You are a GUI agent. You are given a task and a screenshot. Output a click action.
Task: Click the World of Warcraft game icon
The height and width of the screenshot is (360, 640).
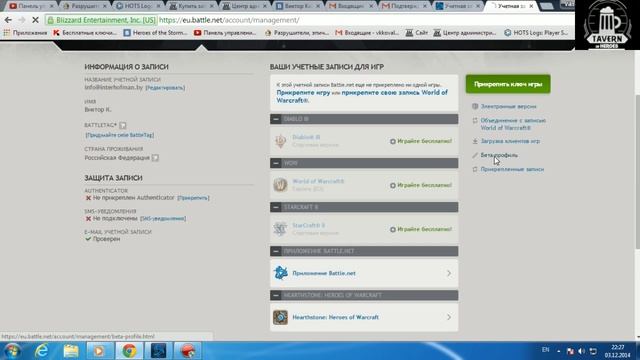280,185
